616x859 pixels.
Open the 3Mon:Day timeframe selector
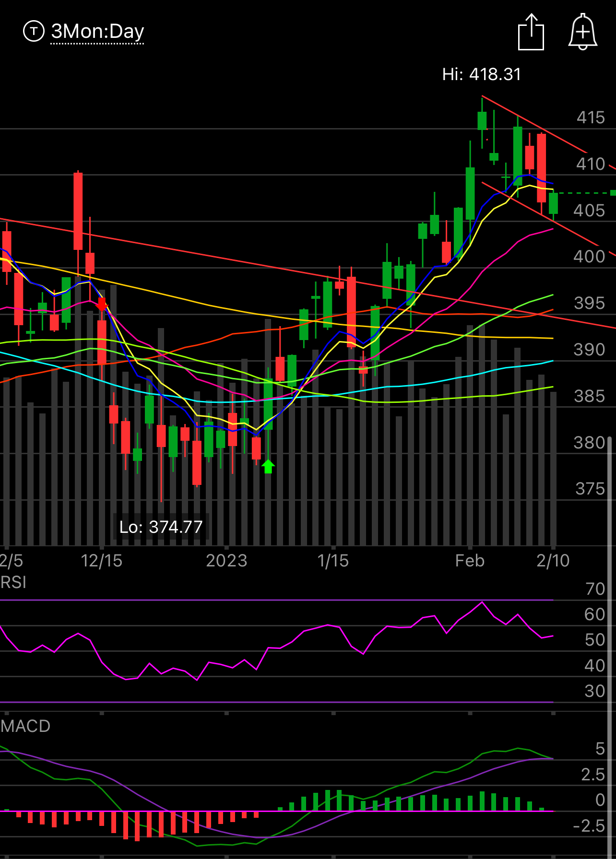[x=97, y=32]
